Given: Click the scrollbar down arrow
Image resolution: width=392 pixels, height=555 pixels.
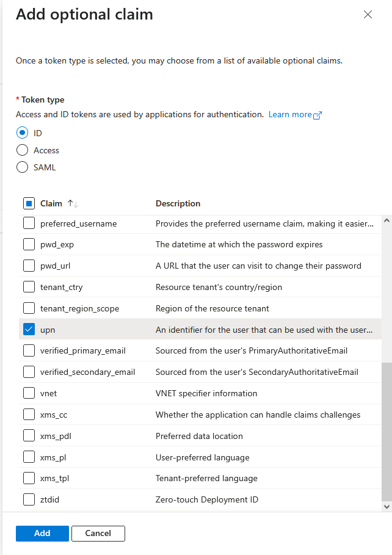Looking at the screenshot, I should pyautogui.click(x=386, y=506).
